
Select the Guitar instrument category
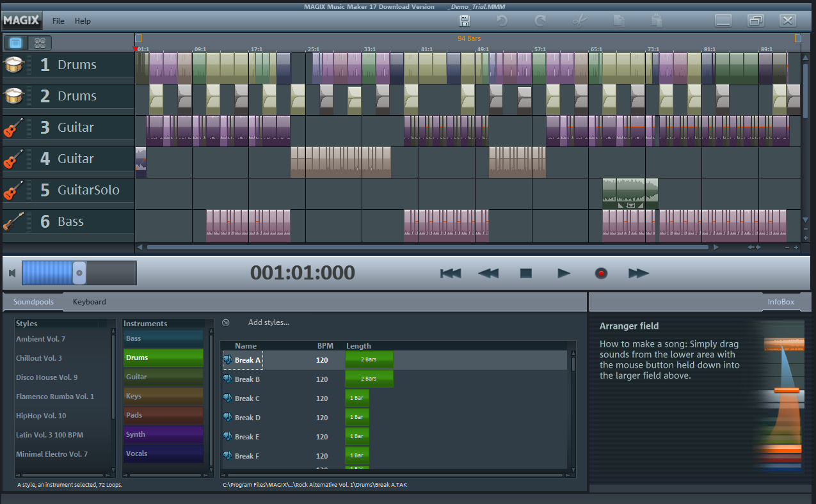coord(163,377)
